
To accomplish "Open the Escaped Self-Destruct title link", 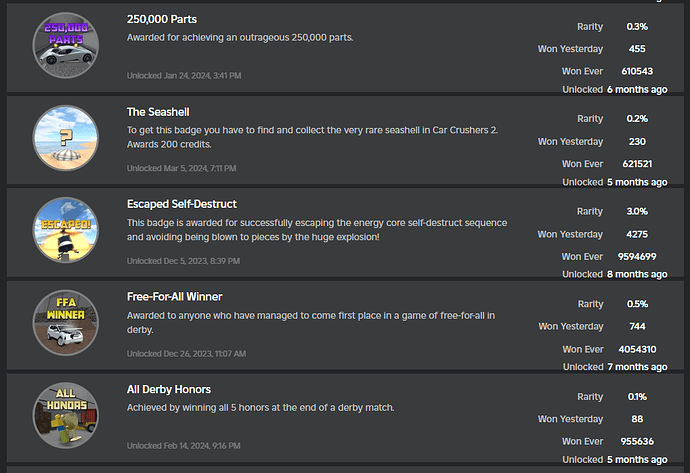I will [x=182, y=204].
